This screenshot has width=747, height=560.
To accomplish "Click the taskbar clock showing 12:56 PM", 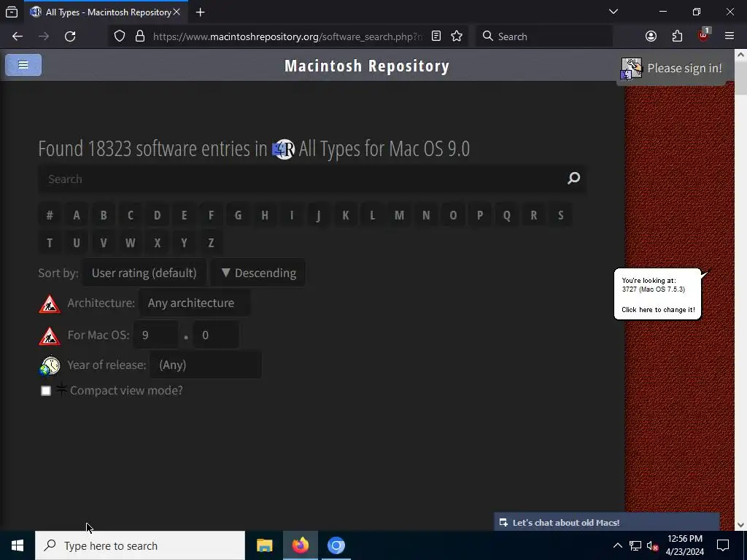I will click(684, 545).
